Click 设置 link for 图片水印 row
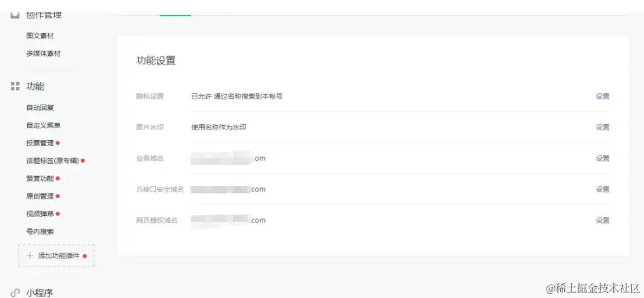This screenshot has height=298, width=644. tap(603, 127)
